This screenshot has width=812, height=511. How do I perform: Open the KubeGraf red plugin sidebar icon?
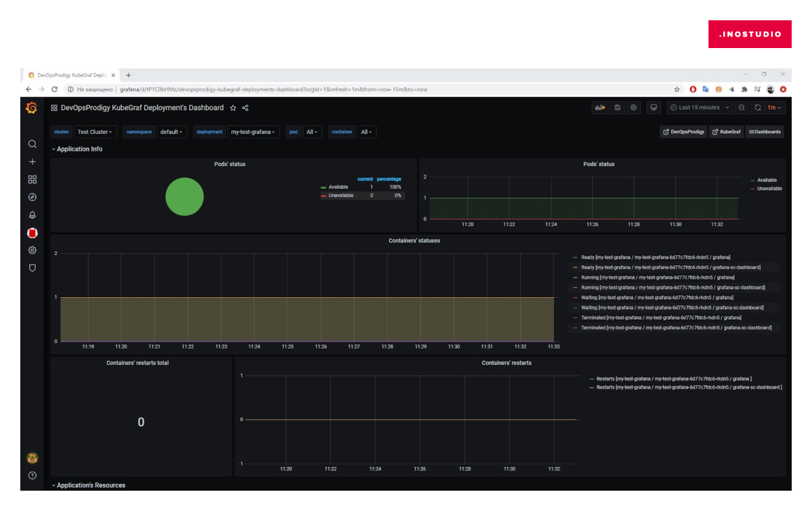tap(32, 233)
